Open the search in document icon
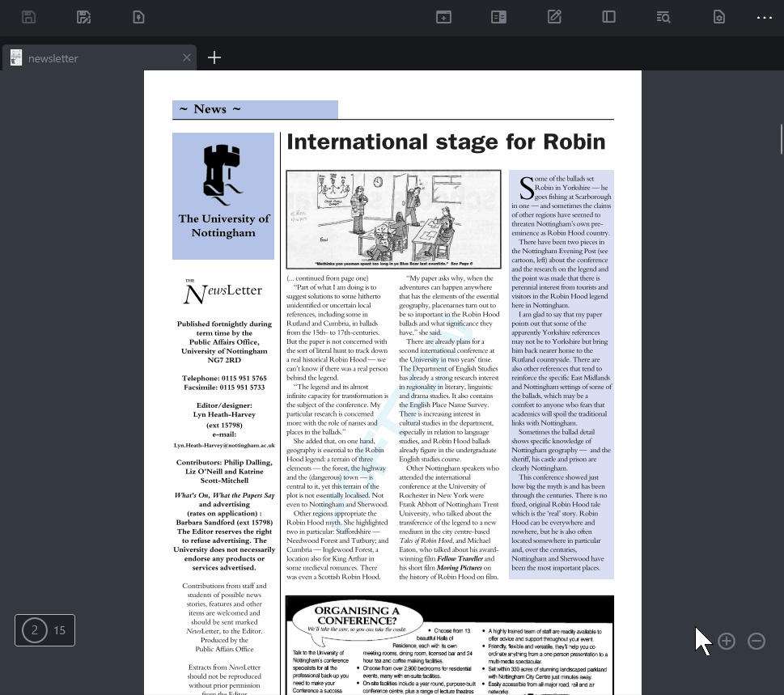Screen dimensions: 784x695 [x=663, y=17]
